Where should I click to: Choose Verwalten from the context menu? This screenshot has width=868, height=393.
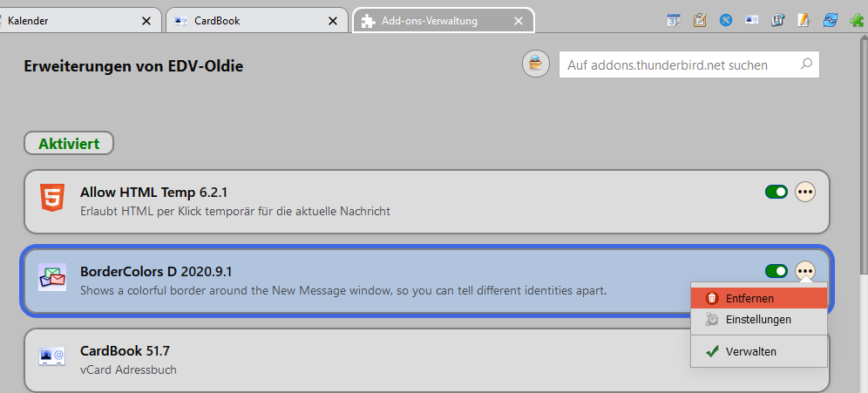(x=759, y=351)
